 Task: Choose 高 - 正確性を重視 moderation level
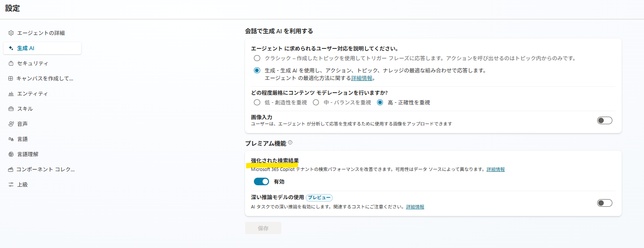point(380,102)
